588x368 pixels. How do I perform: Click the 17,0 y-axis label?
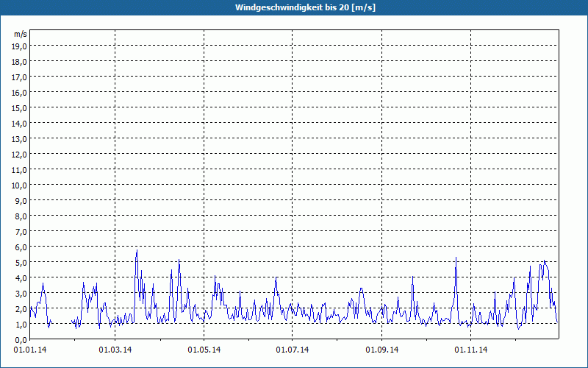point(20,77)
